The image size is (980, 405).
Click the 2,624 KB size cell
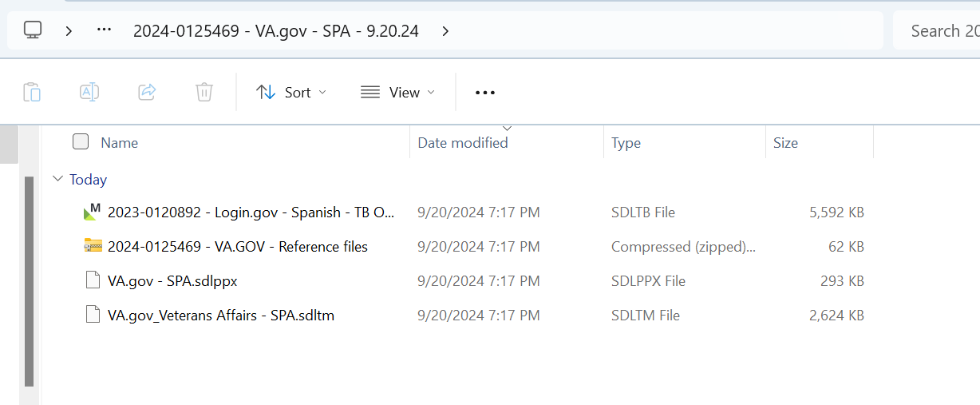click(x=836, y=316)
